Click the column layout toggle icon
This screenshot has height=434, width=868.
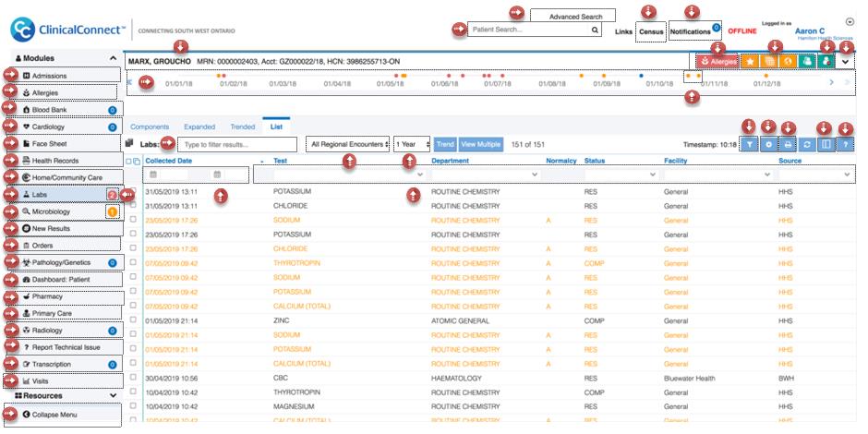coord(826,144)
